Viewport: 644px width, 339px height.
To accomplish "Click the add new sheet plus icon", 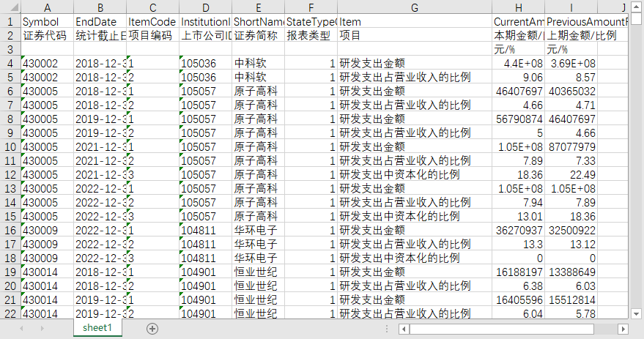I will coord(152,328).
